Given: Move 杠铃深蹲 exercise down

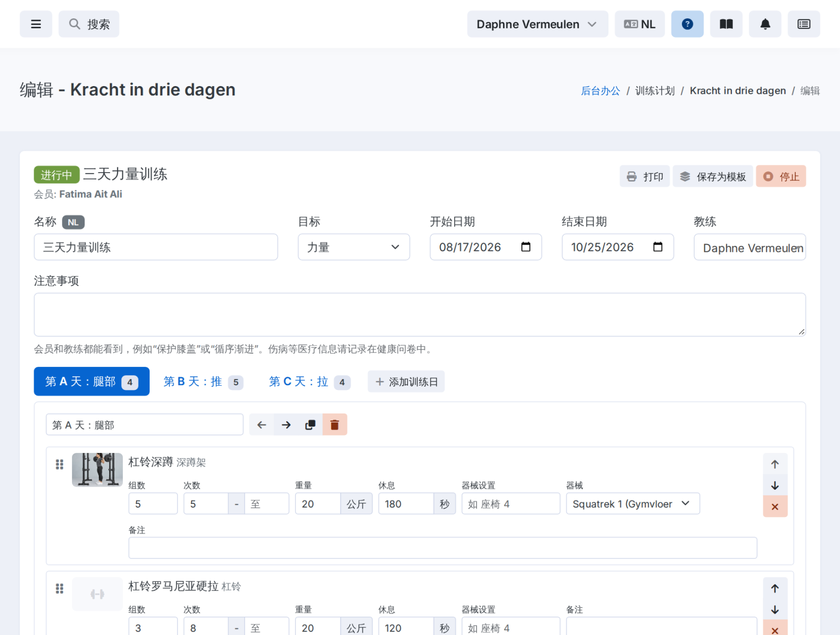Looking at the screenshot, I should point(775,485).
